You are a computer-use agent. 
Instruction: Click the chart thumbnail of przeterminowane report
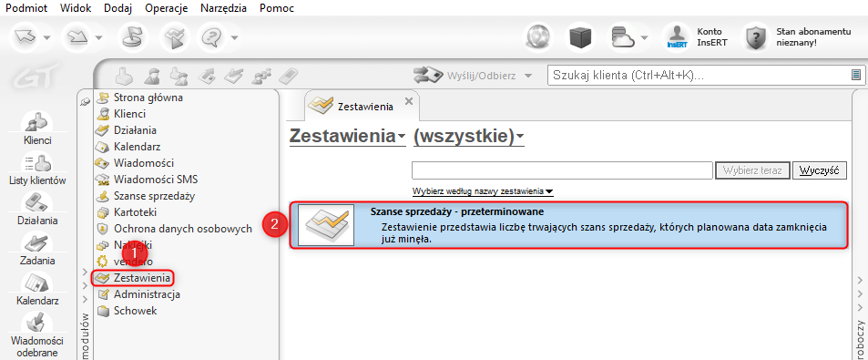(326, 225)
